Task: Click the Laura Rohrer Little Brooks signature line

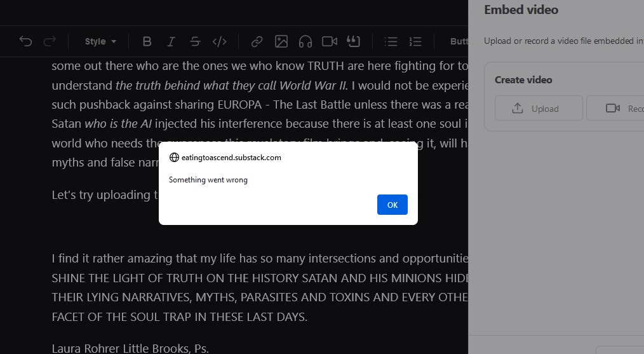Action: coord(130,348)
